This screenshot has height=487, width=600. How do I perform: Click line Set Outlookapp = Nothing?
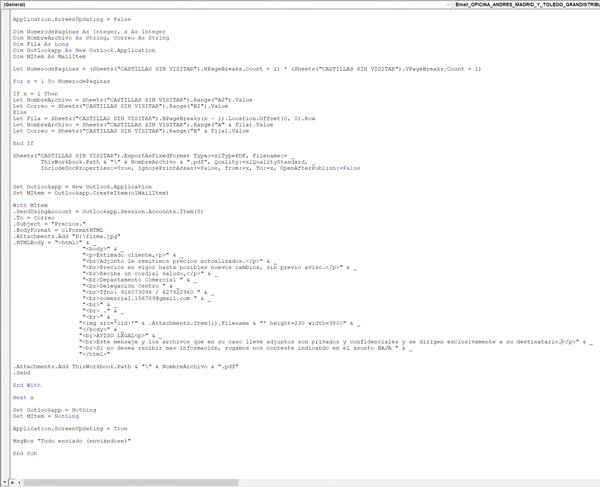[54, 410]
